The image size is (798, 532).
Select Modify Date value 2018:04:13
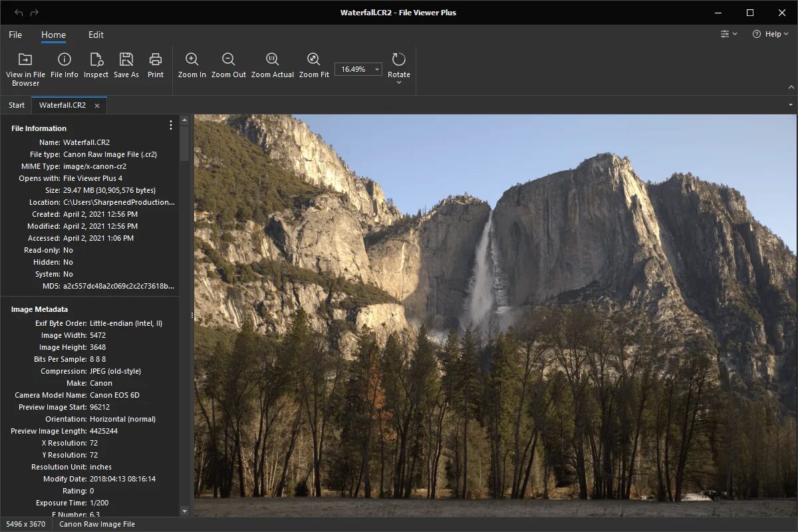(x=122, y=479)
